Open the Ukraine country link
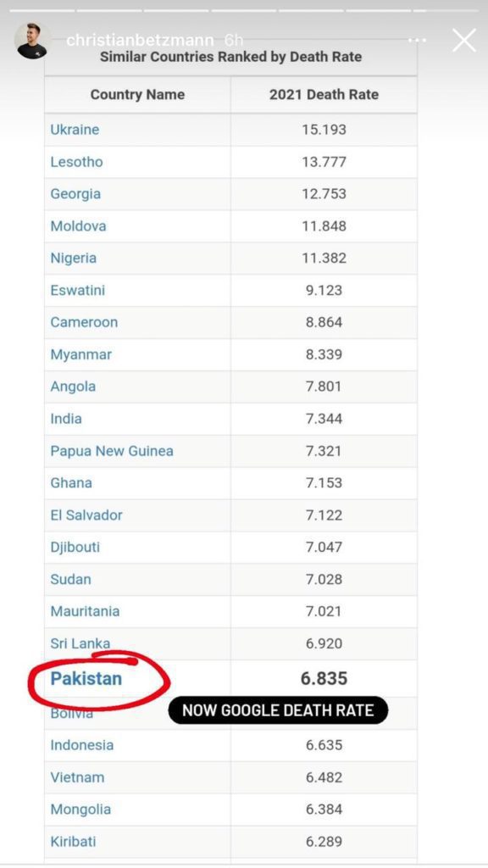This screenshot has width=488, height=868. [75, 130]
